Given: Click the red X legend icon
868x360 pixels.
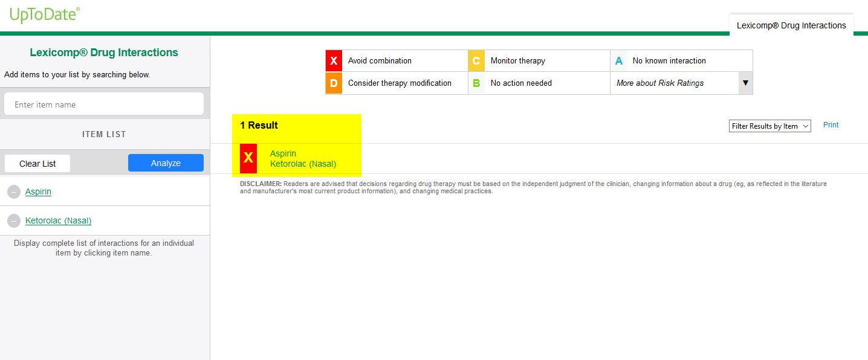Looking at the screenshot, I should [334, 61].
